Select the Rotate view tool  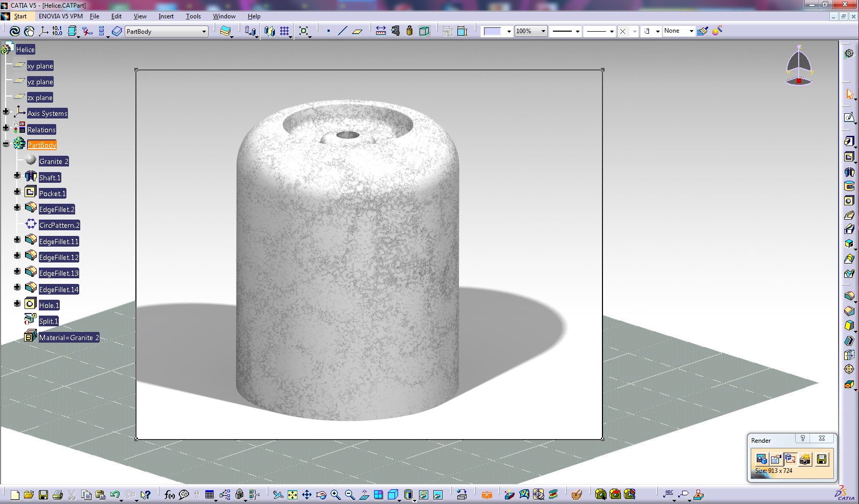pos(321,495)
